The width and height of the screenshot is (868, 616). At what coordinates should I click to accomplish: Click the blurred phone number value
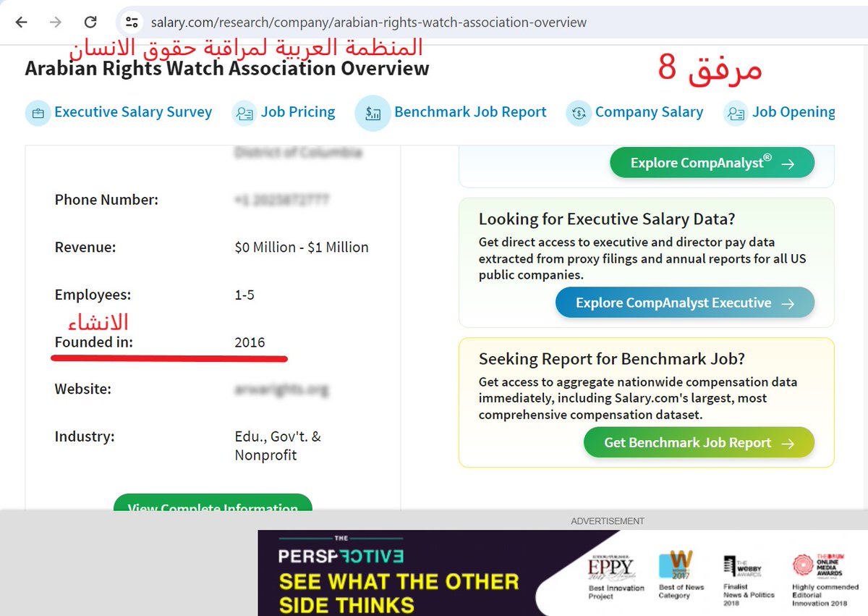tap(284, 200)
